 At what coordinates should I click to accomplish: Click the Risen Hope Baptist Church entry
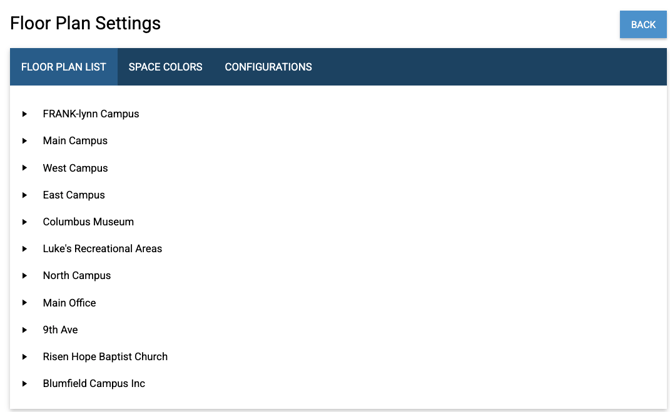click(x=105, y=357)
